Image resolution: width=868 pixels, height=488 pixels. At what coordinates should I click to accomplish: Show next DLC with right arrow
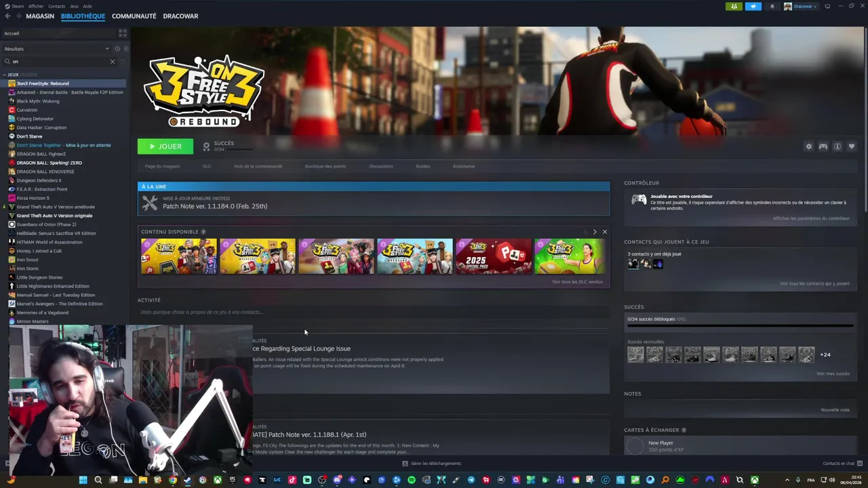[595, 232]
